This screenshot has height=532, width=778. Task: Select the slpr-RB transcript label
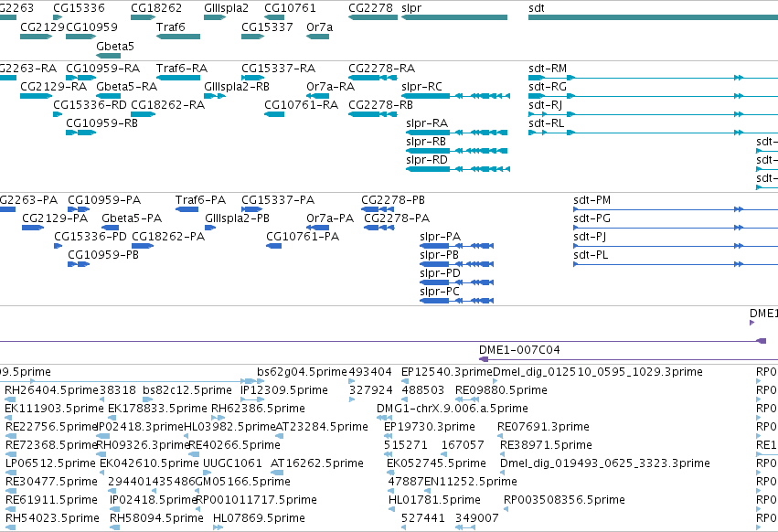(x=426, y=142)
